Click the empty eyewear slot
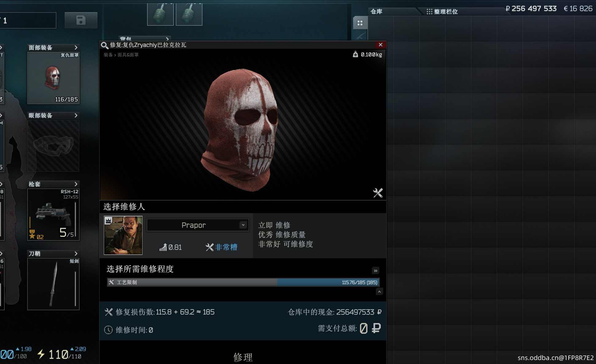 pos(53,146)
